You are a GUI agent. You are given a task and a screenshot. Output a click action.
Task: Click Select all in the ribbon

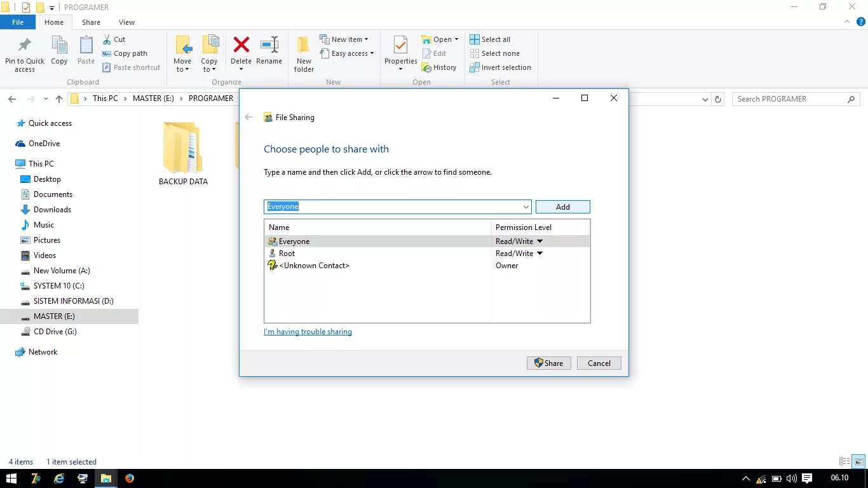tap(490, 39)
